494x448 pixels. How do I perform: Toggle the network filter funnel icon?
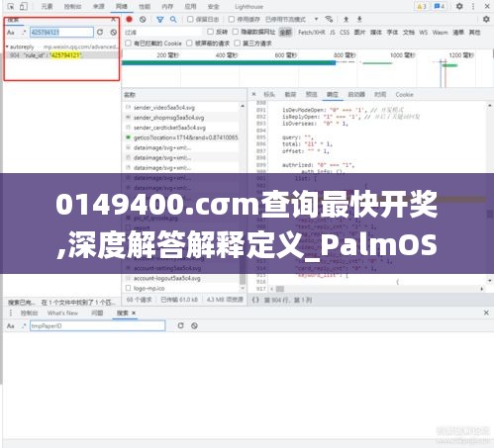(160, 20)
